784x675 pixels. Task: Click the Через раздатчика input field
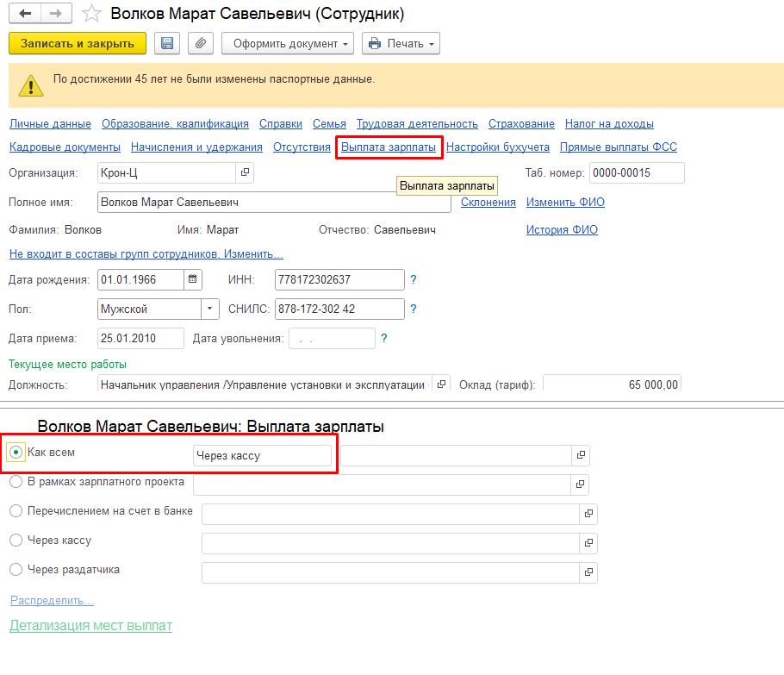pyautogui.click(x=391, y=572)
